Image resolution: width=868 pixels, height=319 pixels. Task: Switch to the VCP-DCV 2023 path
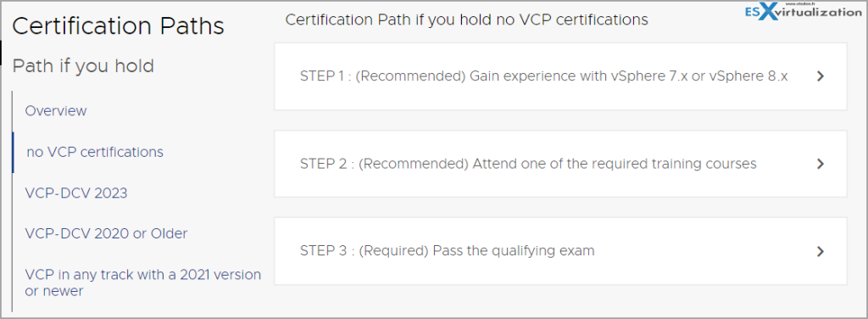pos(75,193)
